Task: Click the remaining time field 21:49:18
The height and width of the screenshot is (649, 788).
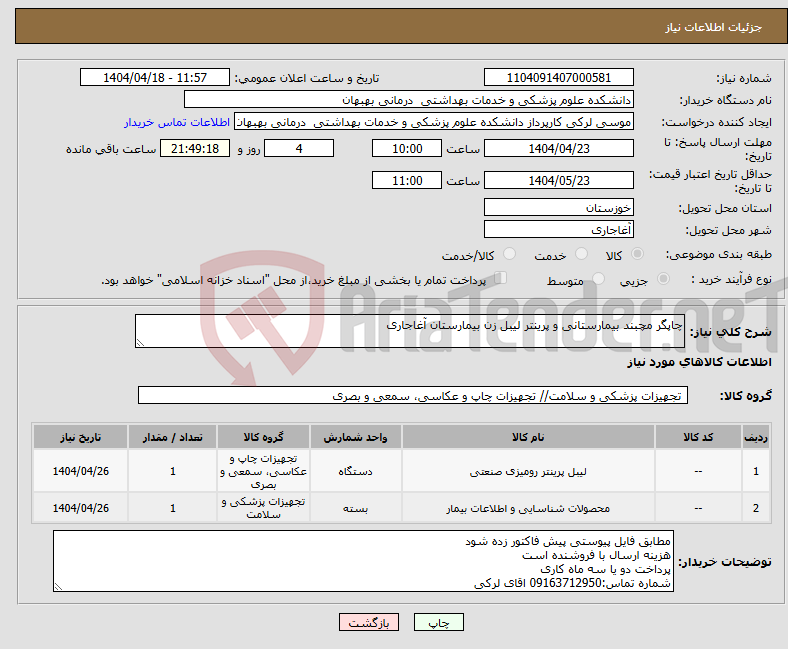Action: click(x=195, y=149)
